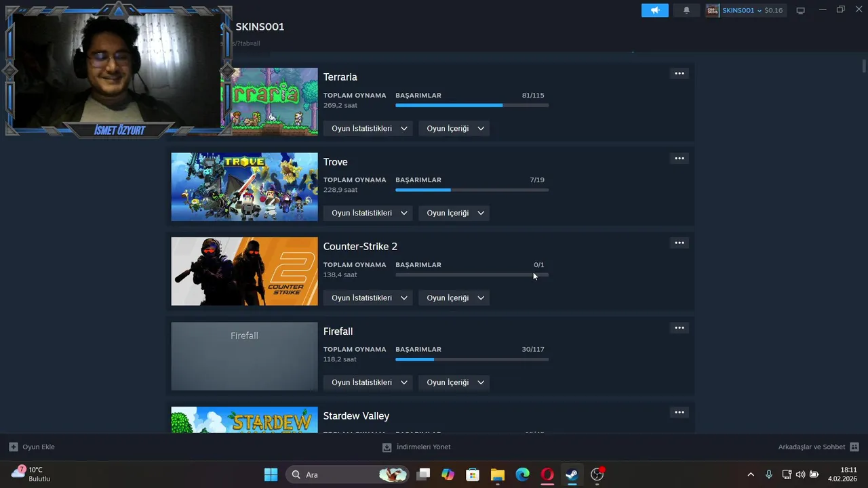Image resolution: width=868 pixels, height=488 pixels.
Task: Open the Terraria game title link
Action: (x=340, y=77)
